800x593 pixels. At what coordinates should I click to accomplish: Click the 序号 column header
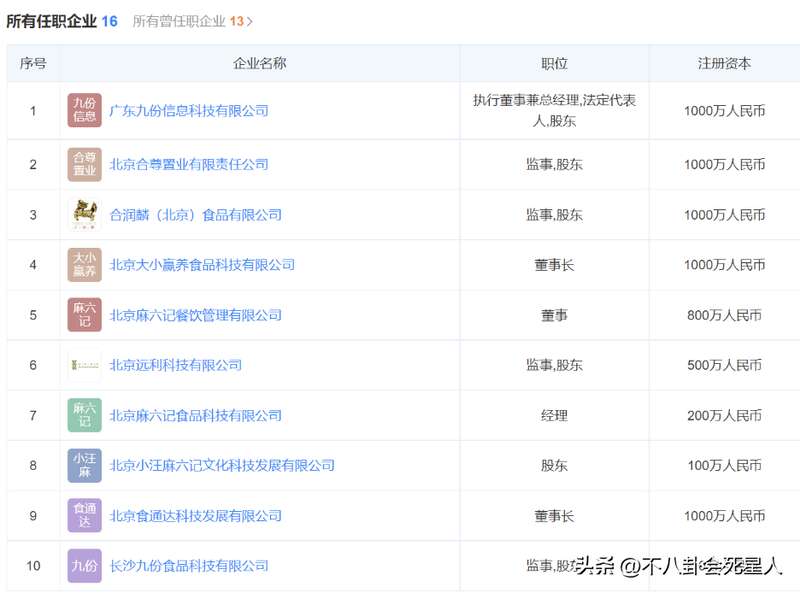[x=33, y=63]
